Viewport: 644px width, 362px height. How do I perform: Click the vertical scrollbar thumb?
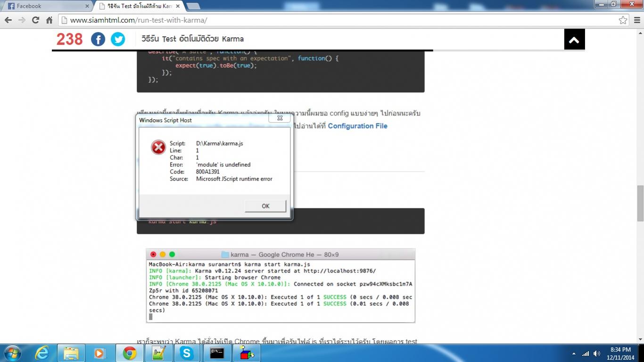pos(640,204)
